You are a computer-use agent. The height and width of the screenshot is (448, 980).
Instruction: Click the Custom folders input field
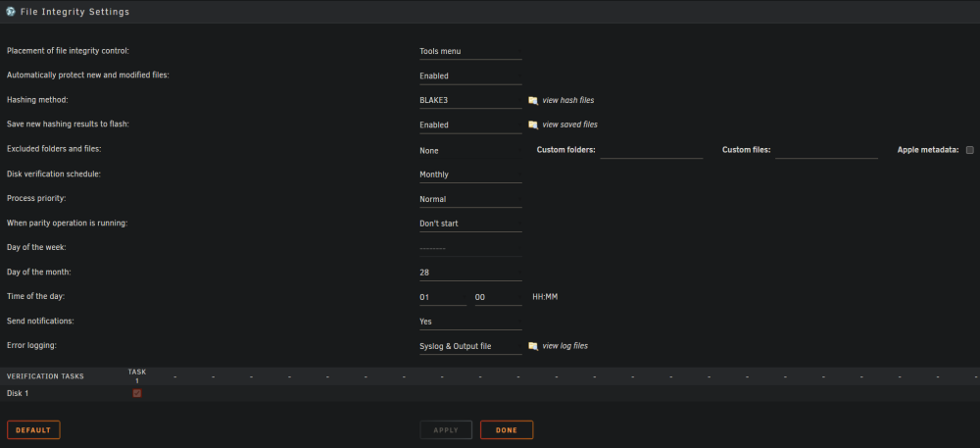point(652,151)
